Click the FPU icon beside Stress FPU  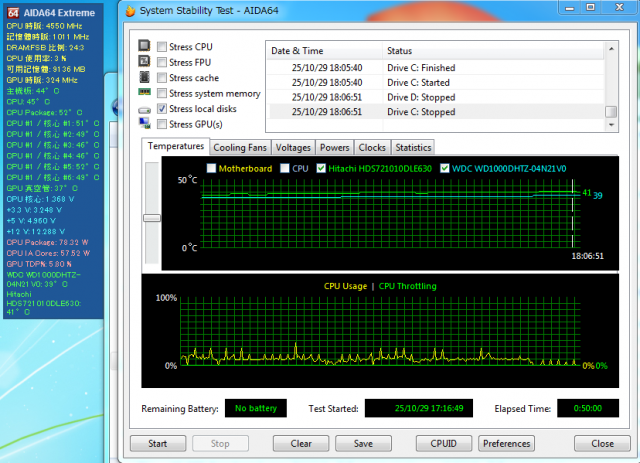coord(144,61)
